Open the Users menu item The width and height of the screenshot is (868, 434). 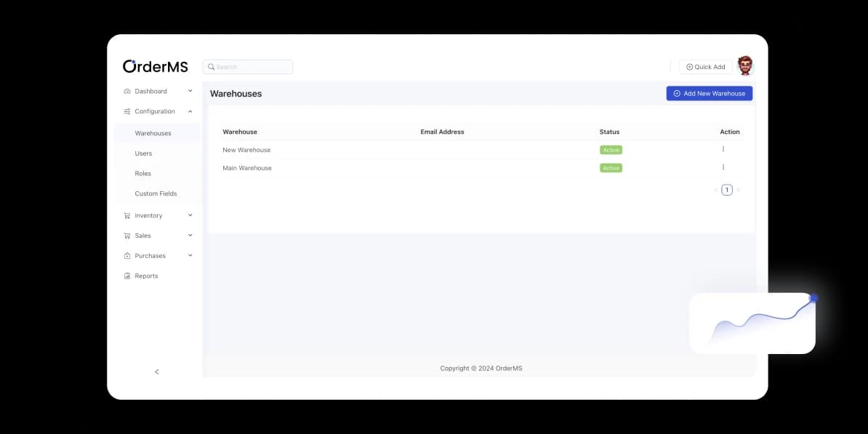(143, 153)
